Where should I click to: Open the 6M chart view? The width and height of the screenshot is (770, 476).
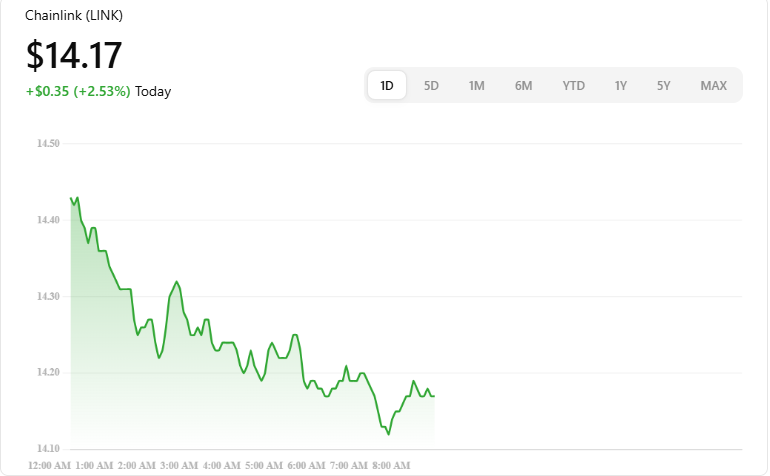tap(523, 85)
